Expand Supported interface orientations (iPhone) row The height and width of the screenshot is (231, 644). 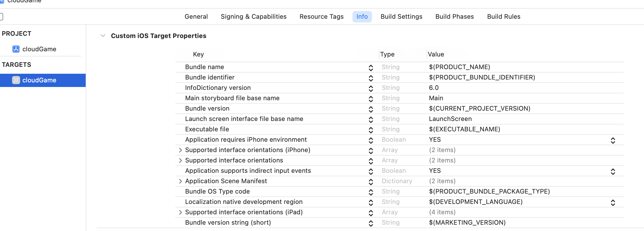point(180,150)
